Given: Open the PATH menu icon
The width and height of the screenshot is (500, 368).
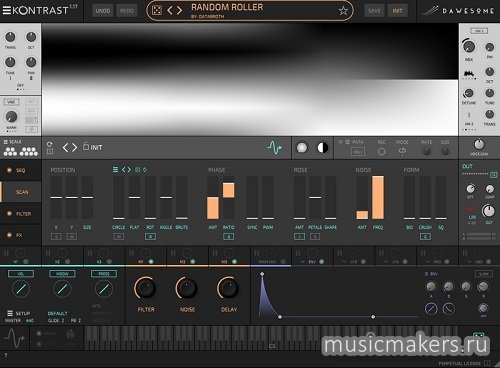Looking at the screenshot, I should 347,142.
